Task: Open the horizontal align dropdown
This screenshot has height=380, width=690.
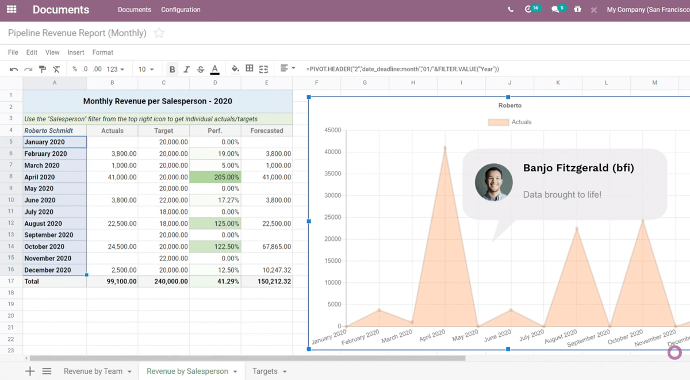Action: pyautogui.click(x=288, y=68)
